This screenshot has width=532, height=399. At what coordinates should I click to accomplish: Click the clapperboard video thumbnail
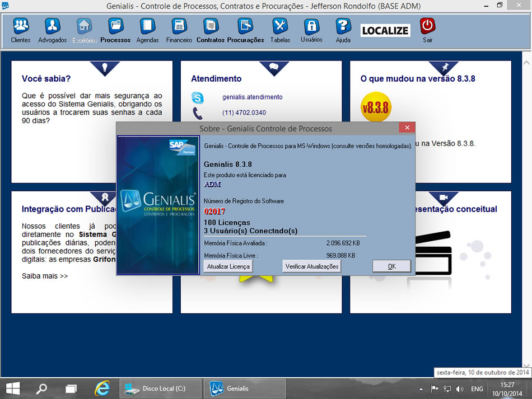point(433,252)
